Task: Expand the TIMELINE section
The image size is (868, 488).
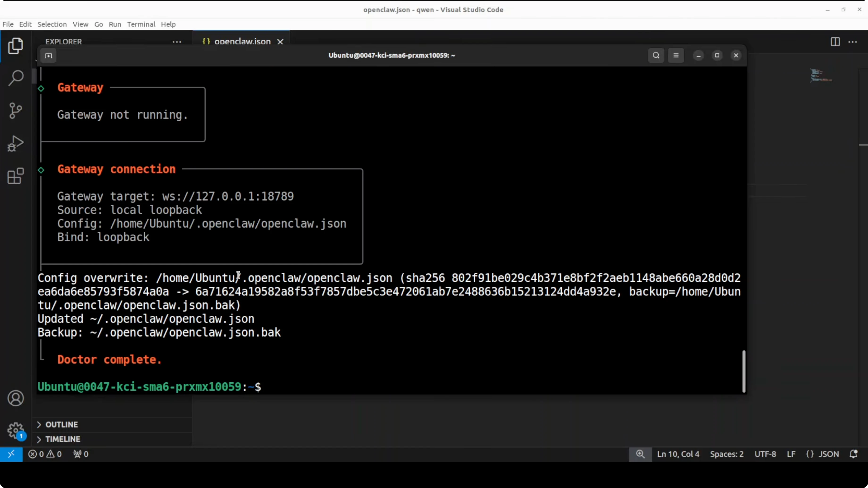Action: [63, 439]
